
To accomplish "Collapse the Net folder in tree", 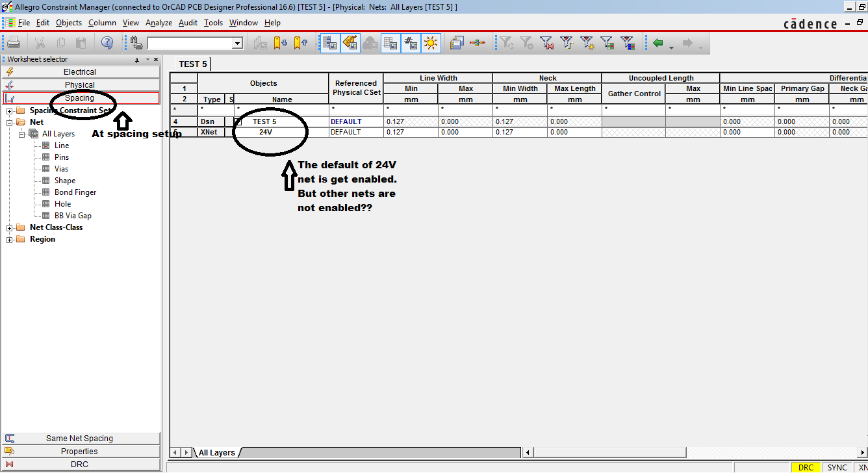I will pos(10,122).
